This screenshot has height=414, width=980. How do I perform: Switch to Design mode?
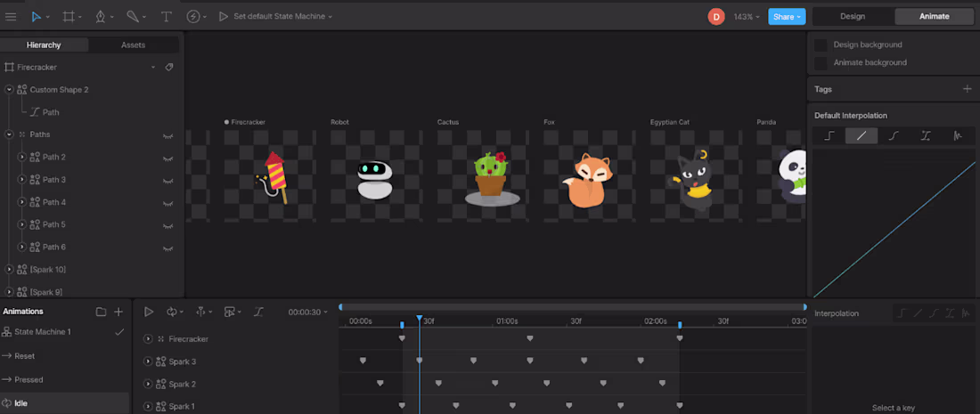point(853,17)
